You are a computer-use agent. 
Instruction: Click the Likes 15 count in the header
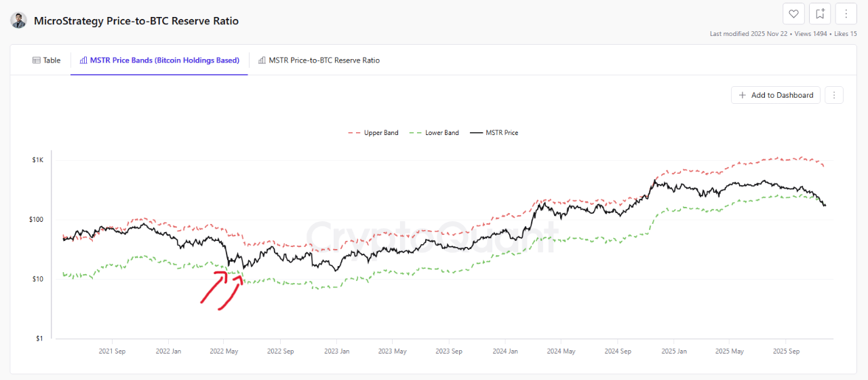pos(845,33)
